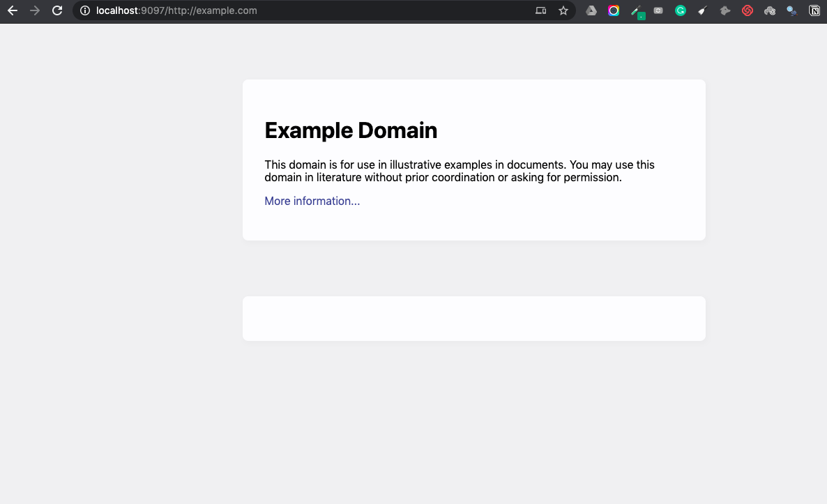
Task: Click the forward navigation arrow
Action: point(34,10)
